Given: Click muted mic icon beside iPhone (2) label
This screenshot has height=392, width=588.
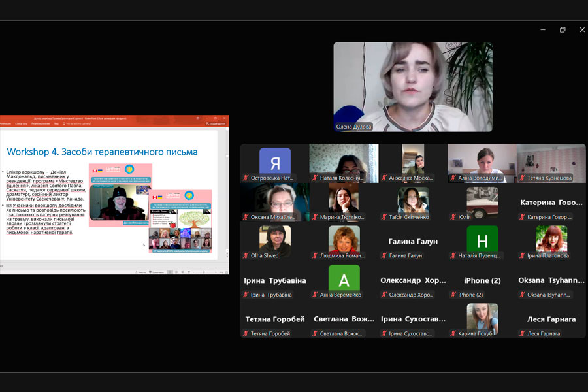Looking at the screenshot, I should 453,295.
